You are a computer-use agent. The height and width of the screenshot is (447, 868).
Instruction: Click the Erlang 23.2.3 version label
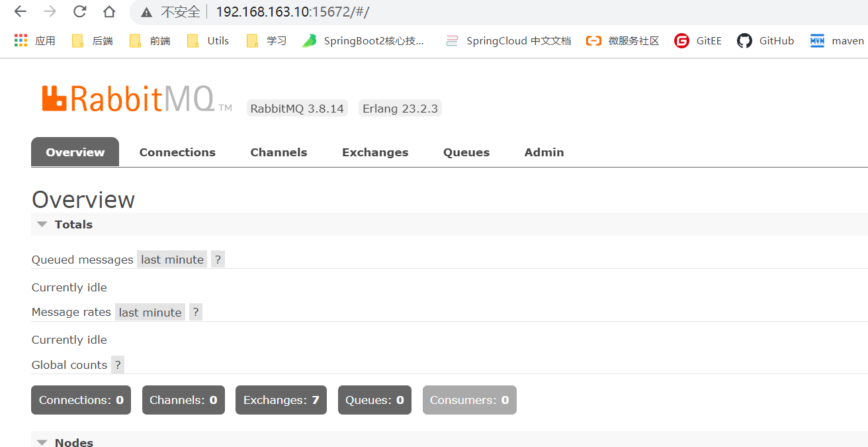(400, 109)
